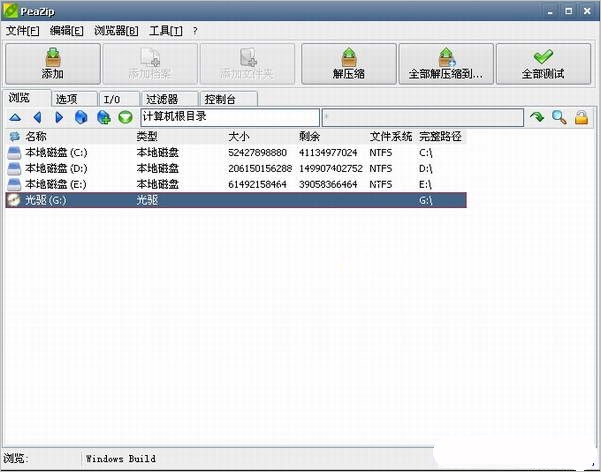Open the 工具[T] menu

click(166, 31)
